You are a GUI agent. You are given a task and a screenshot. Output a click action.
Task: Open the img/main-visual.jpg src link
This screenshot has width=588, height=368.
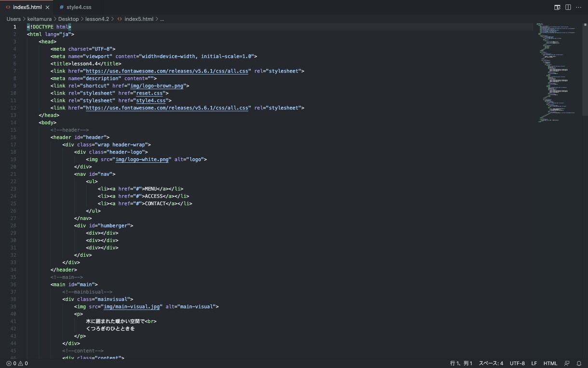[132, 306]
